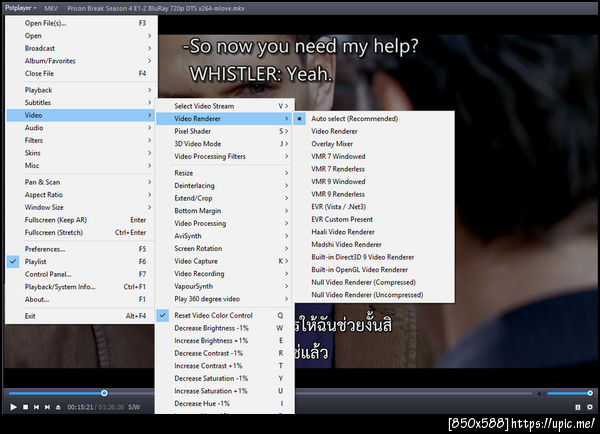Click Increase Saturation +1%
This screenshot has width=600, height=434.
point(225,392)
